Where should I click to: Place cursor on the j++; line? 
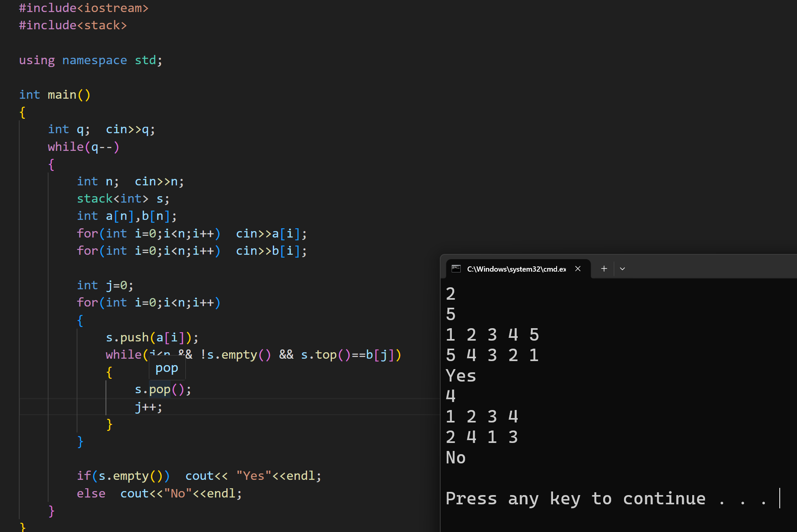pyautogui.click(x=148, y=407)
